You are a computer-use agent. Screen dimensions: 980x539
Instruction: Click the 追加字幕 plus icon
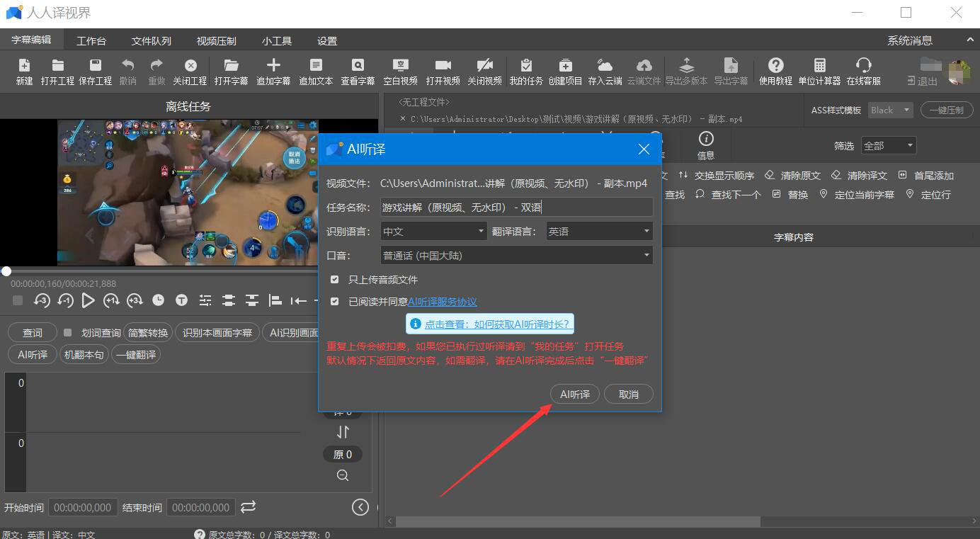273,66
